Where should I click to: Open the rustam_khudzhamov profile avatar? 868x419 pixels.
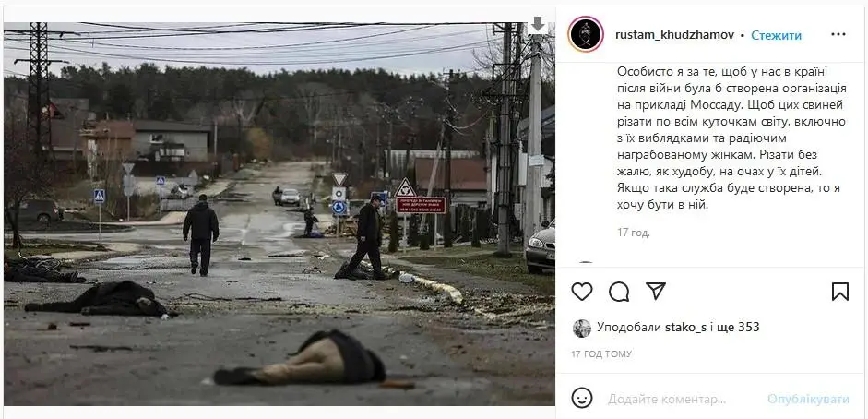coord(586,34)
